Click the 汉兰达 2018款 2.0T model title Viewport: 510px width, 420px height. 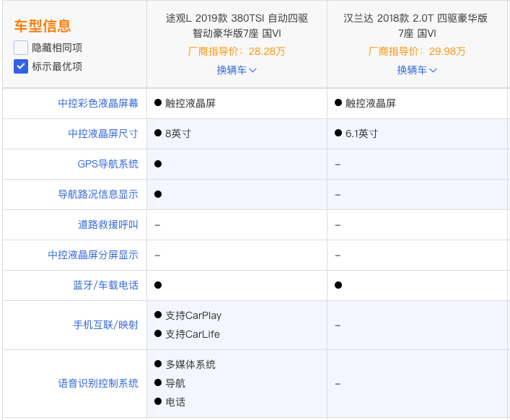416,26
